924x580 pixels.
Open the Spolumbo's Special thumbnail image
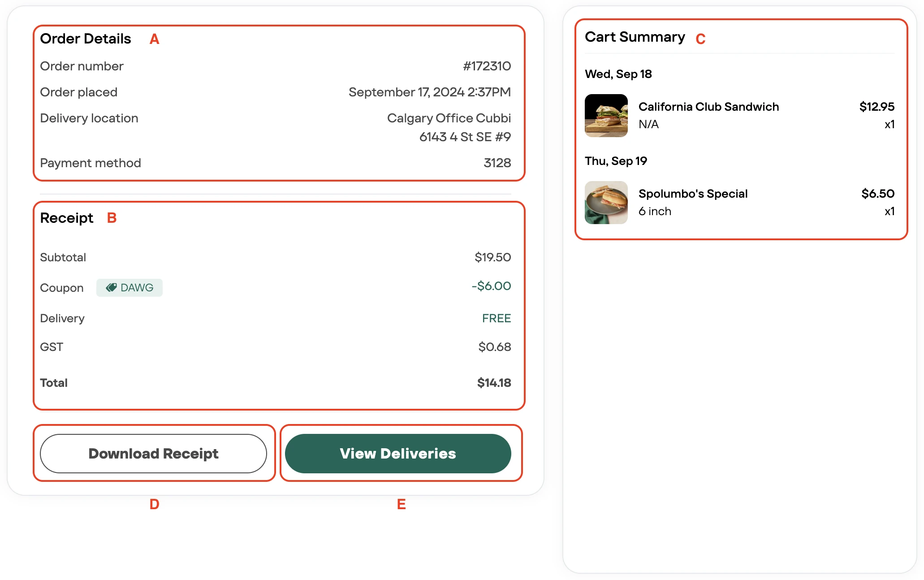tap(606, 203)
